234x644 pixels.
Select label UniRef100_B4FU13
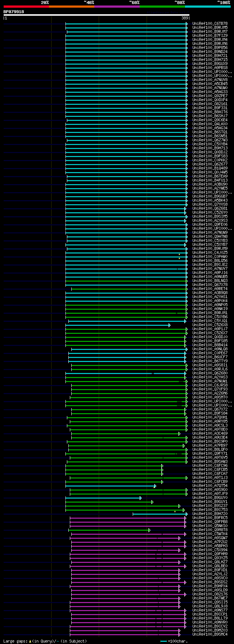click(x=210, y=180)
